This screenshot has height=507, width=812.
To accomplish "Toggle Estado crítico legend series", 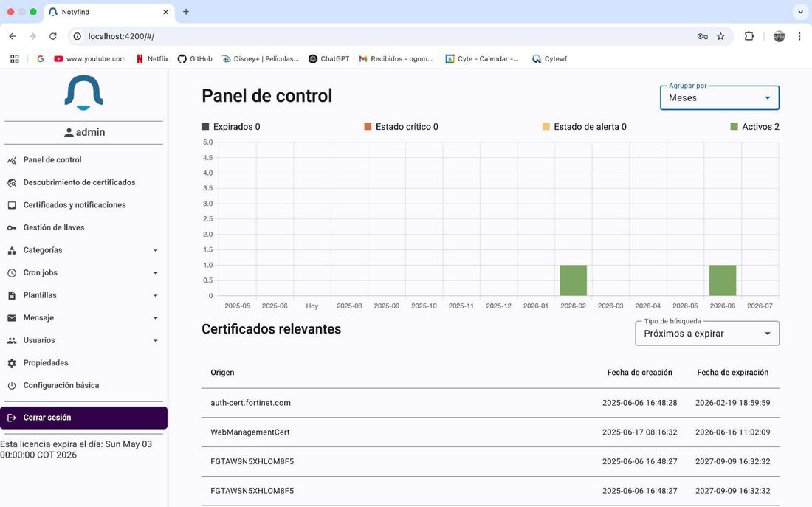I will coord(402,127).
